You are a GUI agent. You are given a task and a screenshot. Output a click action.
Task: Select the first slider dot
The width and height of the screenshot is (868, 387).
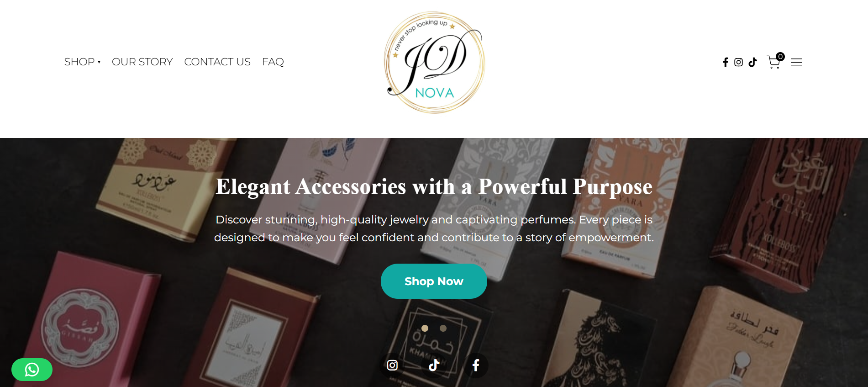click(x=425, y=328)
